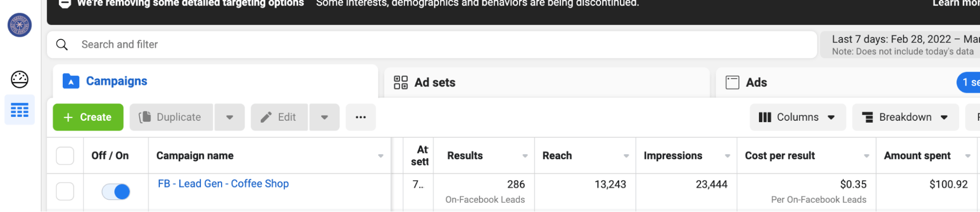Expand the Edit dropdown arrow
Image resolution: width=980 pixels, height=212 pixels.
click(324, 117)
